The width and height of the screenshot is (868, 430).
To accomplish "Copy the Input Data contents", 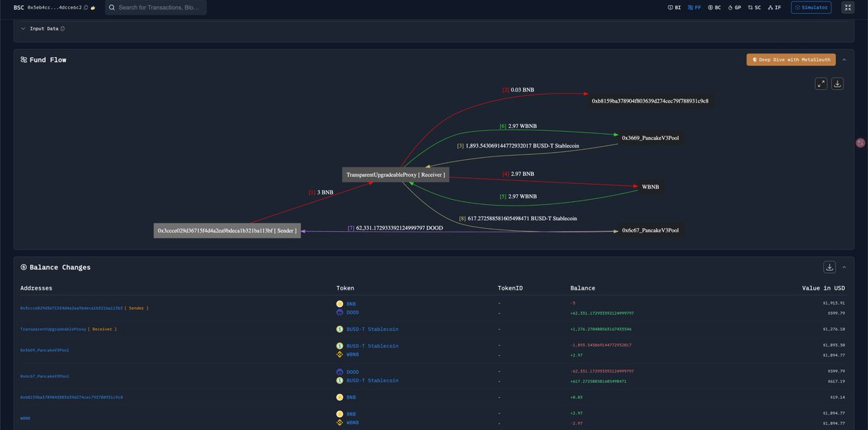I will click(x=62, y=29).
